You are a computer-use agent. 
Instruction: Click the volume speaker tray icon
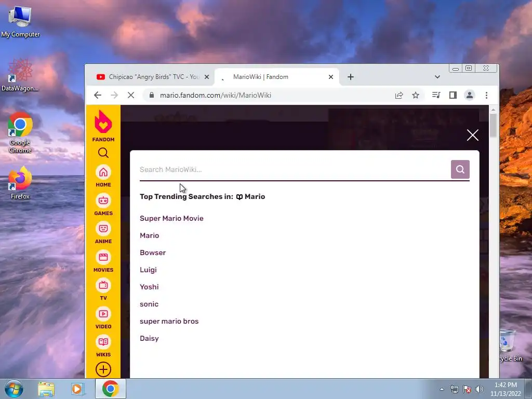pyautogui.click(x=479, y=389)
